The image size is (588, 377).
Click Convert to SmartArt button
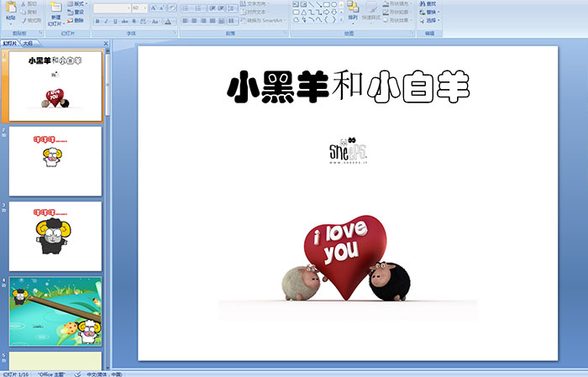[x=263, y=20]
